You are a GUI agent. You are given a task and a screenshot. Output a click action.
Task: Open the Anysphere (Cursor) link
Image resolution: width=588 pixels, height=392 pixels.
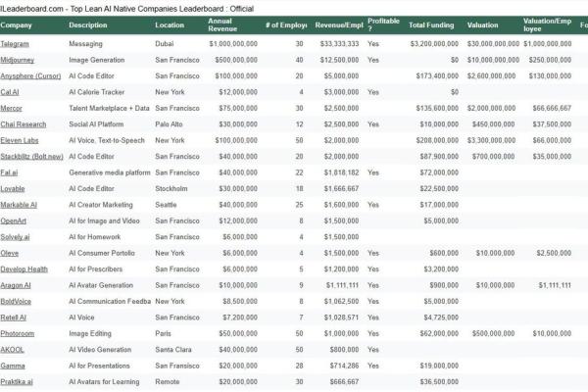30,76
